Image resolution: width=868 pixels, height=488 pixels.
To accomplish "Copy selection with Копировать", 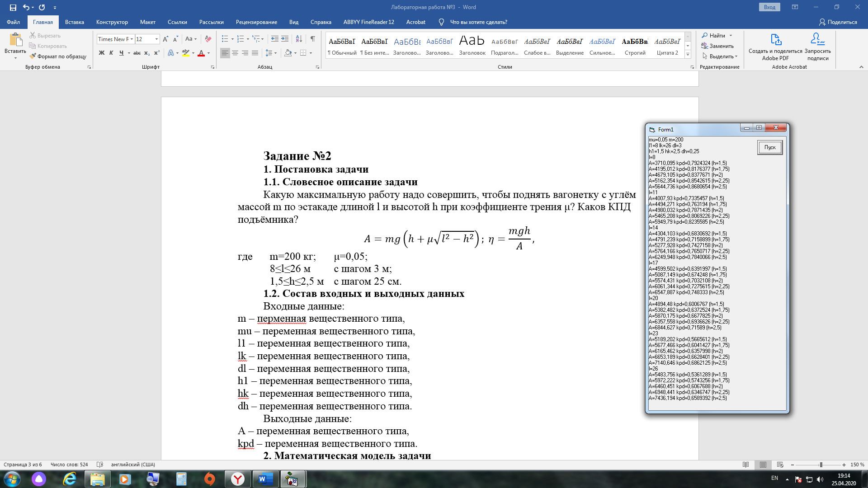I will click(x=48, y=46).
